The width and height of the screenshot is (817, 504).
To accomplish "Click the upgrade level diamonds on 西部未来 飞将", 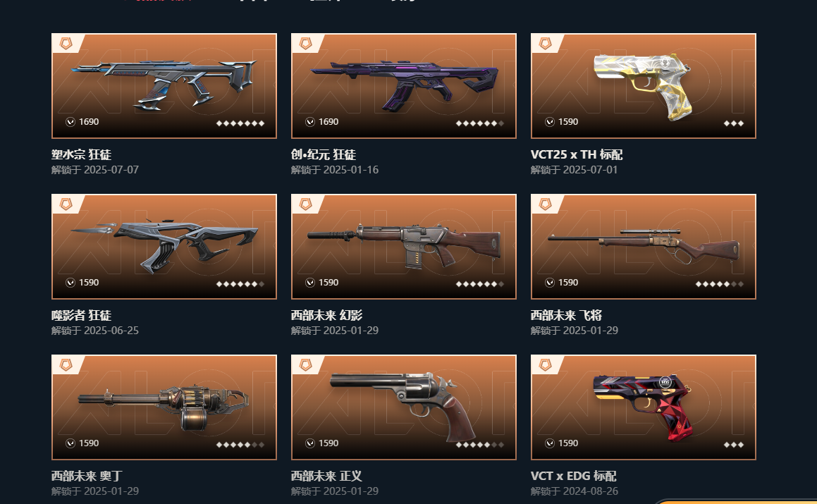I will 720,284.
